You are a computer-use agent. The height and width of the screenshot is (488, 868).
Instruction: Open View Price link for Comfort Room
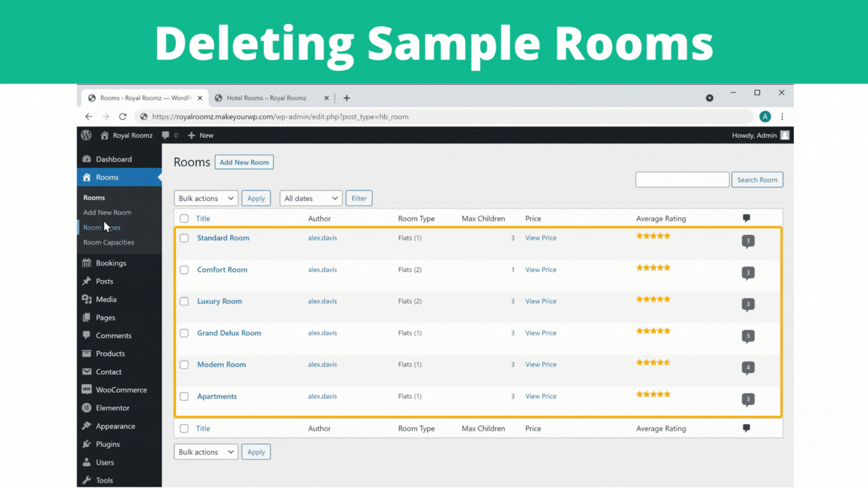(x=541, y=270)
